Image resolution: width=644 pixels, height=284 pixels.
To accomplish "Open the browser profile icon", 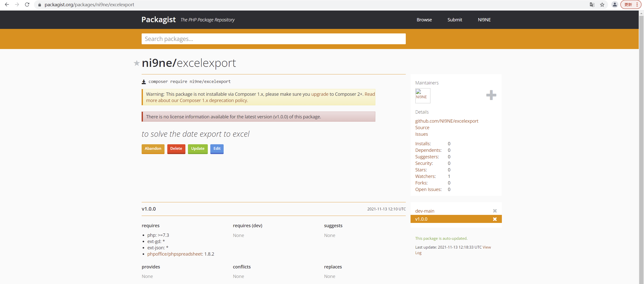I will coord(615,5).
